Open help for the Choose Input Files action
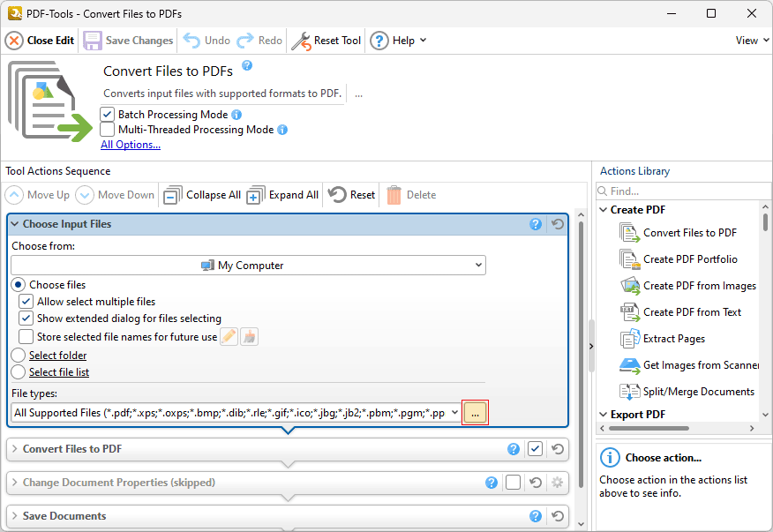The width and height of the screenshot is (773, 532). tap(536, 224)
